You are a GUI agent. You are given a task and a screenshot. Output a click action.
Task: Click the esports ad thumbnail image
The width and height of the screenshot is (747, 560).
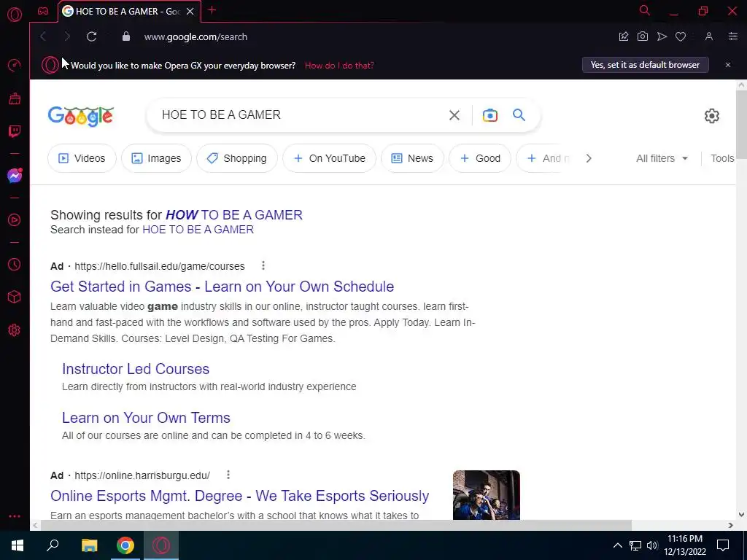487,495
